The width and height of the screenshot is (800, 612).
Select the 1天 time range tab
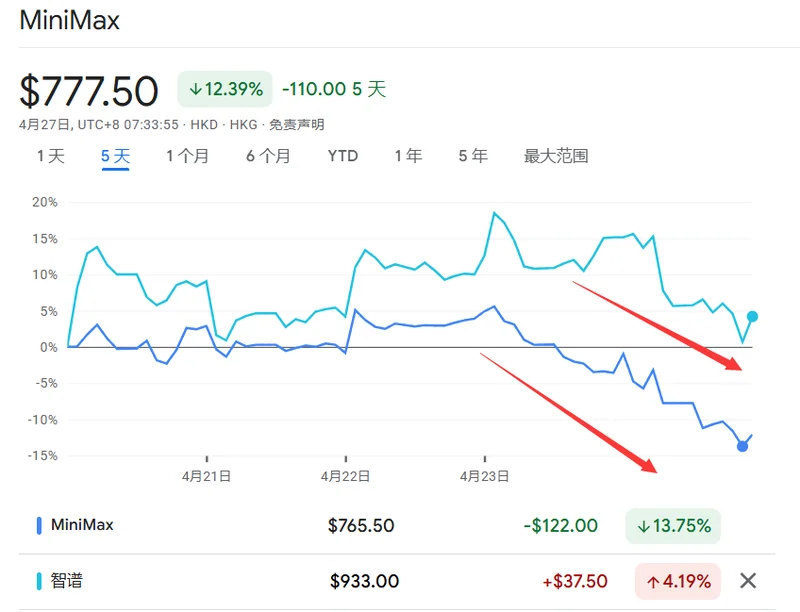point(50,156)
